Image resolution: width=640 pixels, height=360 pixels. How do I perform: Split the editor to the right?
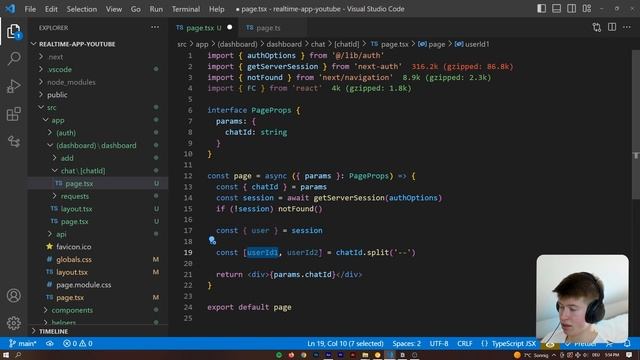pos(611,27)
